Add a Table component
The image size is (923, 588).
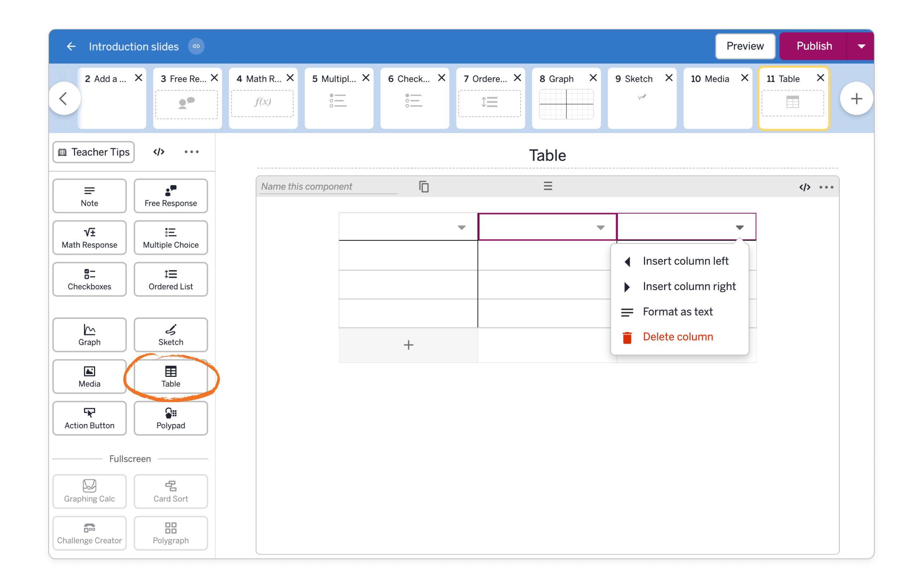[x=171, y=377]
